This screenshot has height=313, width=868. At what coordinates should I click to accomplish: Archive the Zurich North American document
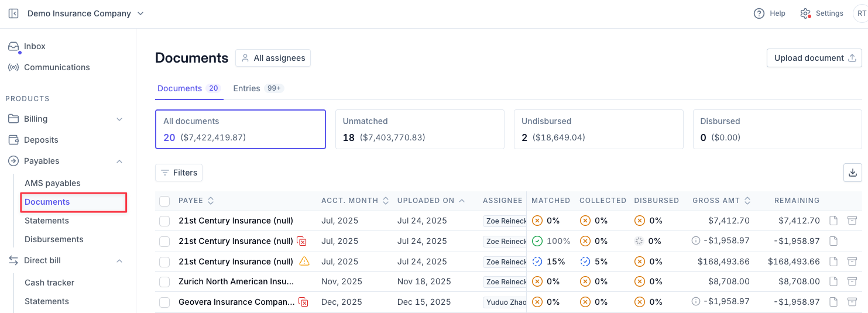click(852, 281)
